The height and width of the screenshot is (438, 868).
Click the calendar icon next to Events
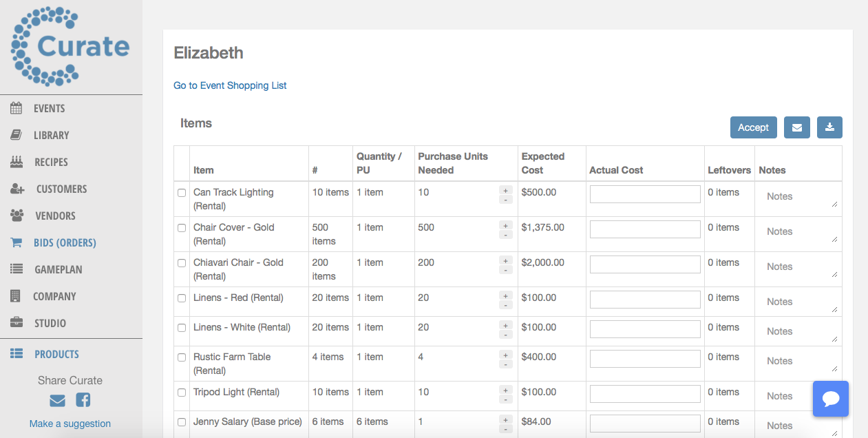click(x=17, y=108)
